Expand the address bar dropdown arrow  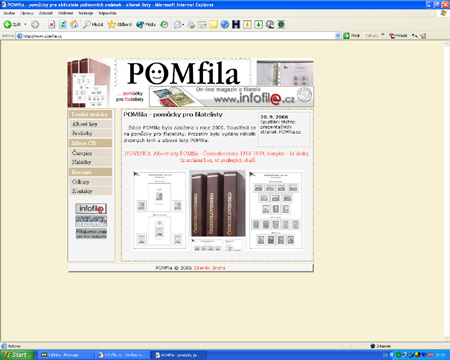click(x=338, y=36)
